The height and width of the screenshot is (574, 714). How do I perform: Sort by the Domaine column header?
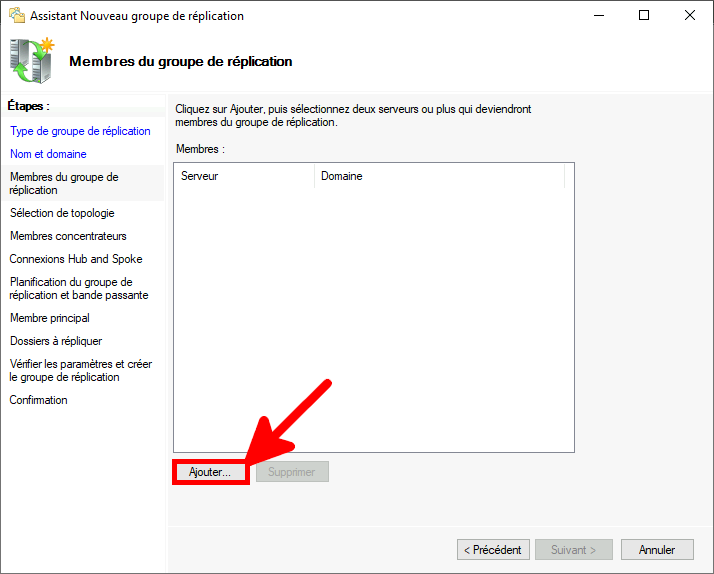tap(439, 176)
